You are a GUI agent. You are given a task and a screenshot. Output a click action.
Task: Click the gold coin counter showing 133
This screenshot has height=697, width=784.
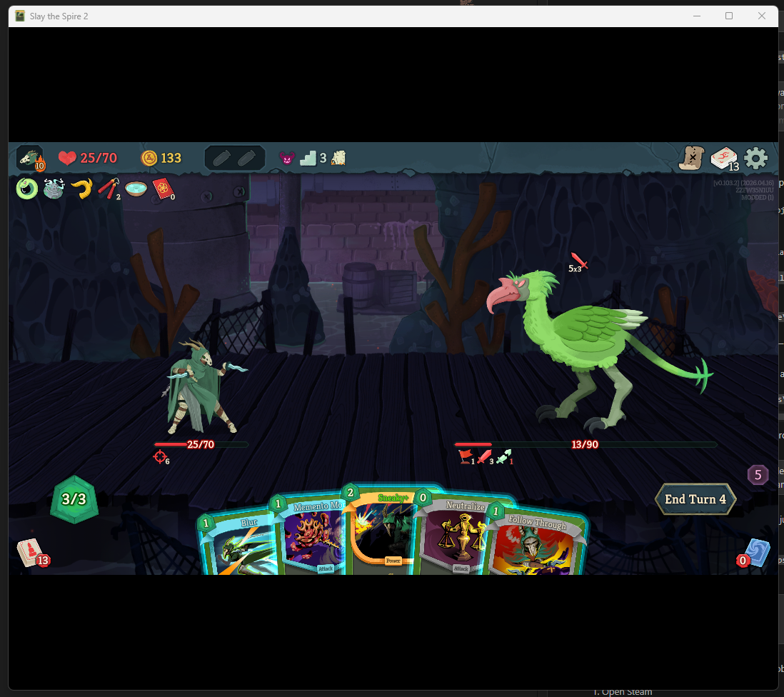pyautogui.click(x=161, y=158)
